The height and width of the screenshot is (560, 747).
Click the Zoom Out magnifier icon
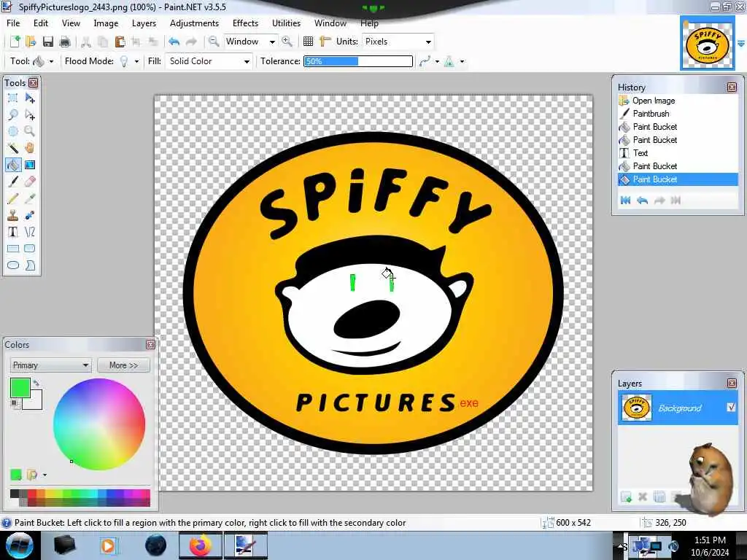pyautogui.click(x=214, y=42)
